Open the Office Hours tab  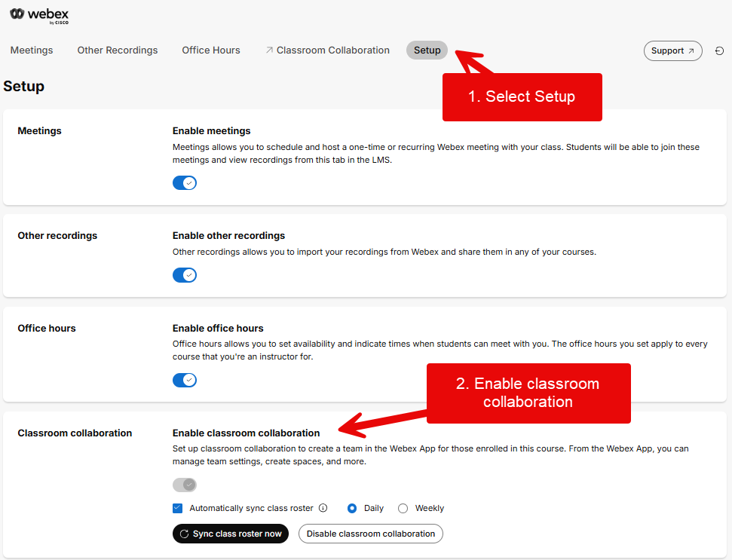coord(211,50)
